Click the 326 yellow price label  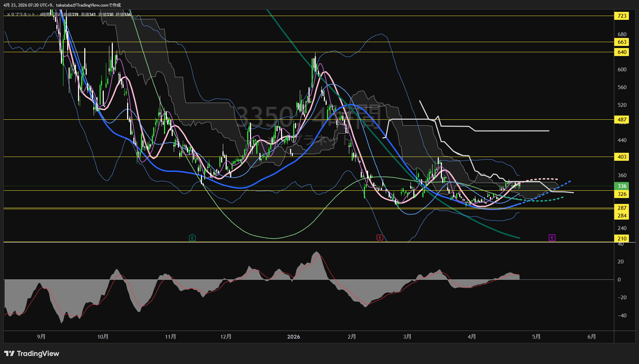622,194
